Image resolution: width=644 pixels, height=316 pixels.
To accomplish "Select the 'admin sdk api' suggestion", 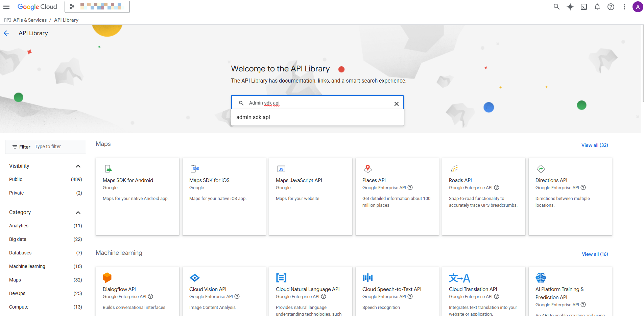I will [317, 117].
